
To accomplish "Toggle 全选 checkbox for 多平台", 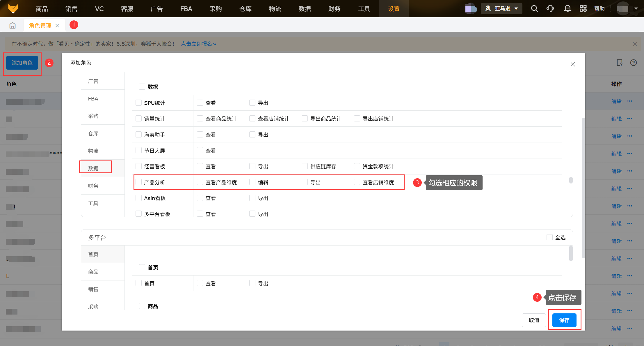I will [549, 237].
